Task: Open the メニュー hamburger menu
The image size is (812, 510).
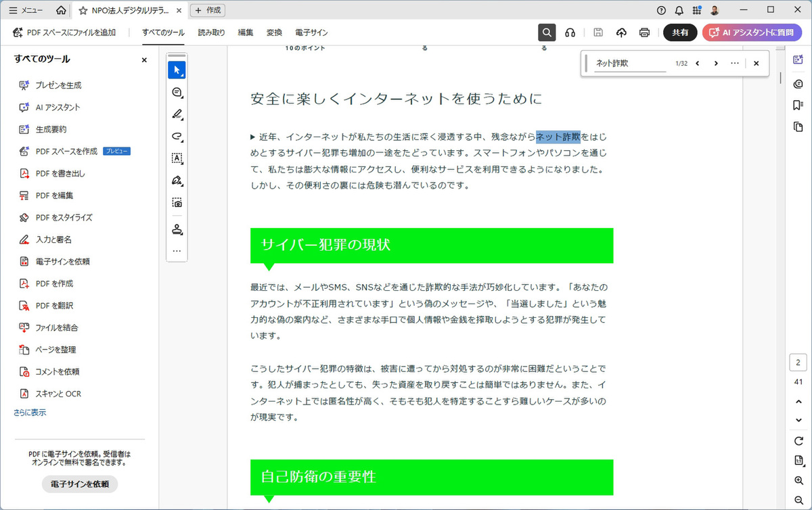Action: click(26, 10)
